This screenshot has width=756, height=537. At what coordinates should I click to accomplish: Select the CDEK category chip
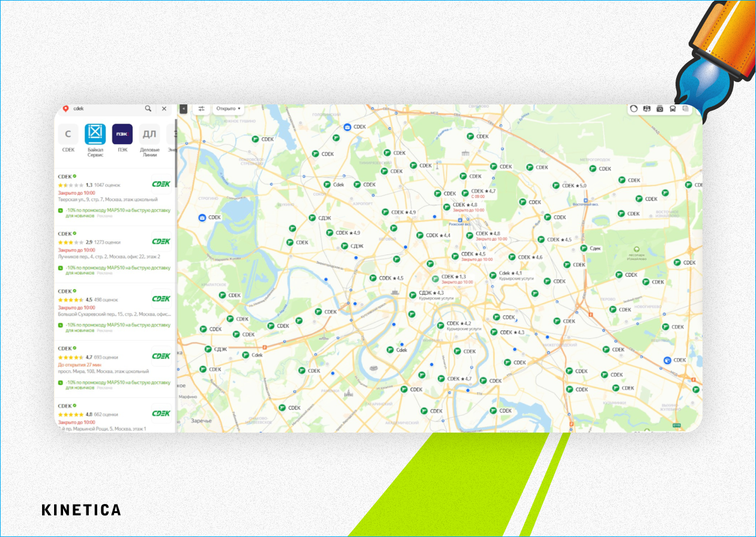click(x=68, y=138)
